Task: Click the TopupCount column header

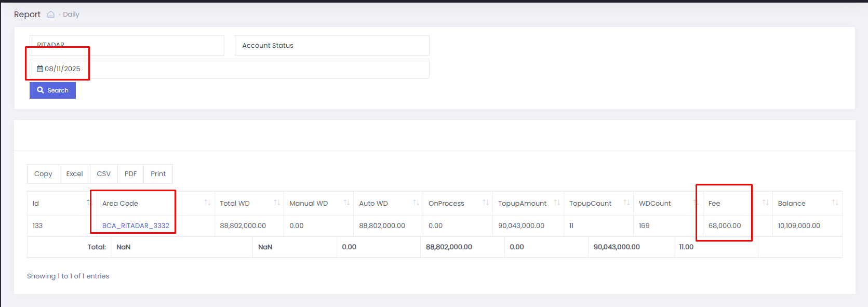Action: [x=598, y=204]
